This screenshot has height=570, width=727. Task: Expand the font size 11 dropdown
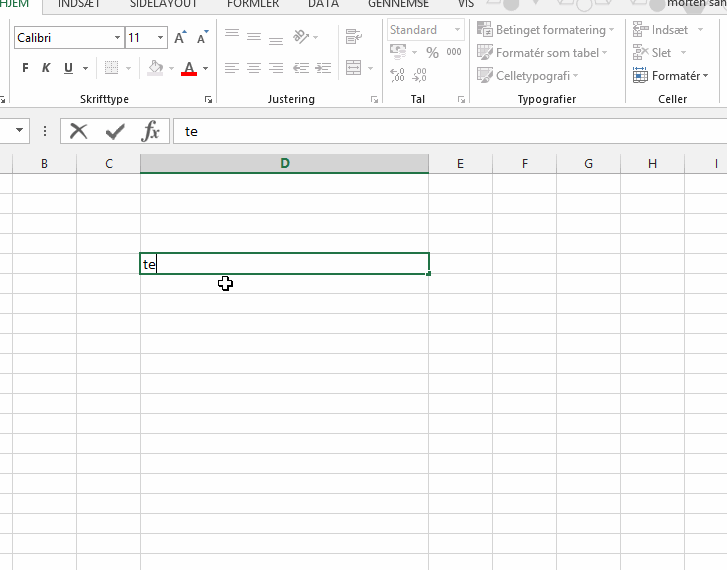(x=161, y=38)
